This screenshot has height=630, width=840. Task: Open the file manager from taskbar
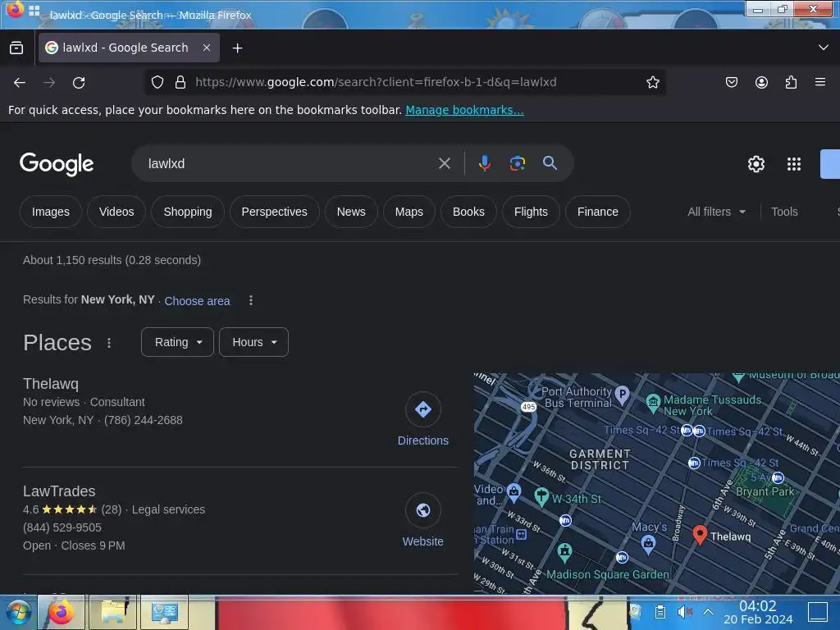point(113,612)
